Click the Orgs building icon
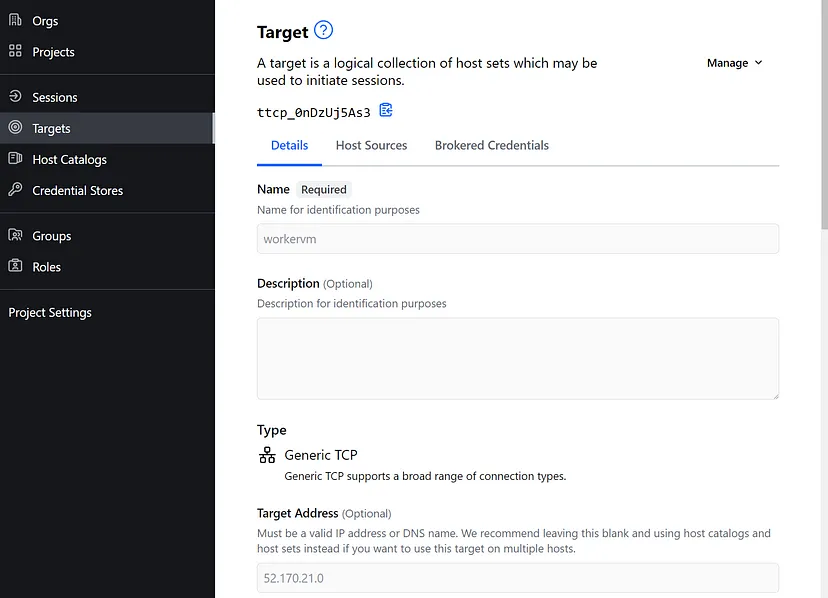Viewport: 828px width, 598px height. coord(15,20)
